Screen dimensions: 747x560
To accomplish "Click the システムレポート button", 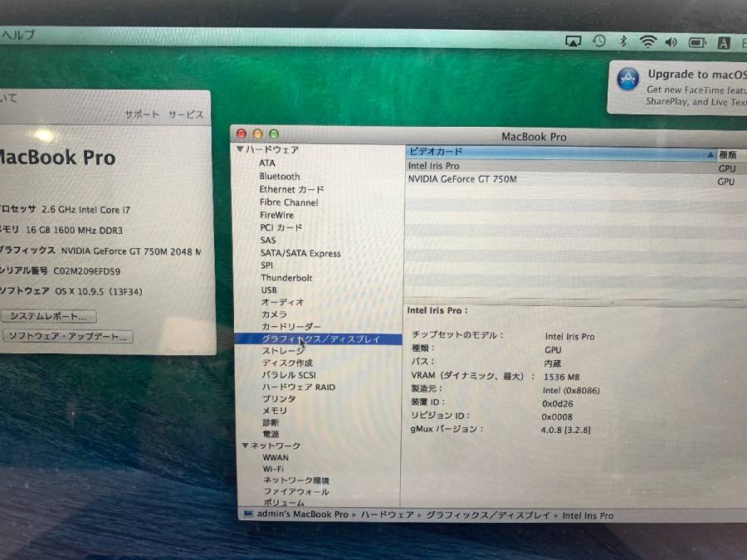I will click(48, 316).
